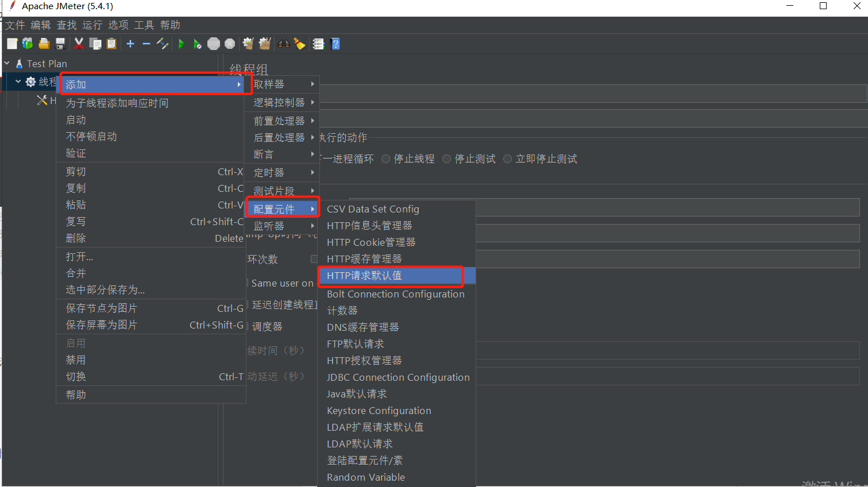Open the Templates toolbar icon

[28, 44]
